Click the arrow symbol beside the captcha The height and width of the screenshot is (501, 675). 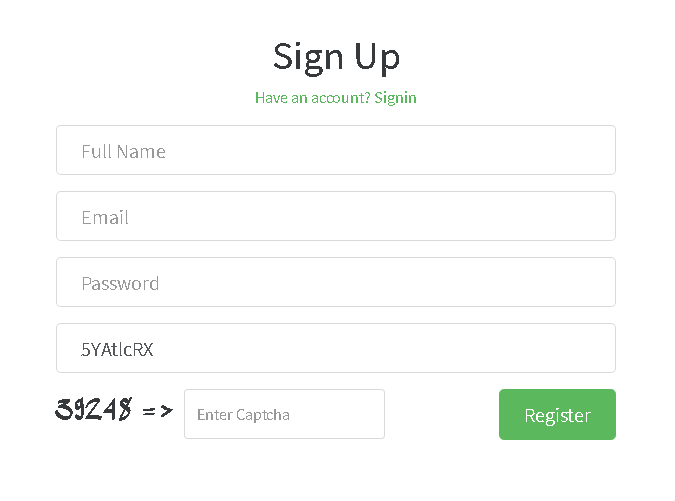tap(157, 410)
